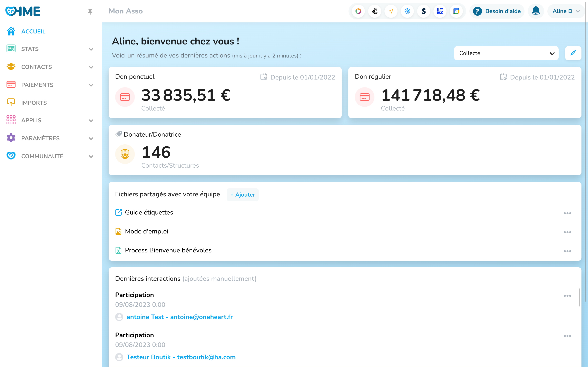Image resolution: width=588 pixels, height=367 pixels.
Task: Expand the Paramètres section
Action: click(x=91, y=138)
